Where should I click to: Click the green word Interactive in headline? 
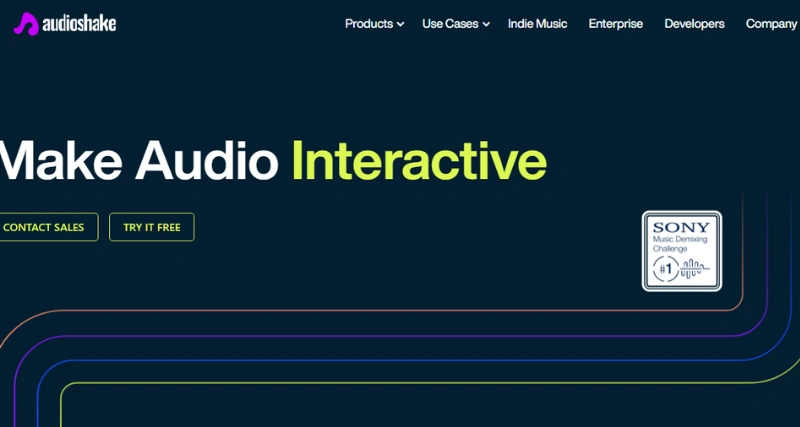419,159
